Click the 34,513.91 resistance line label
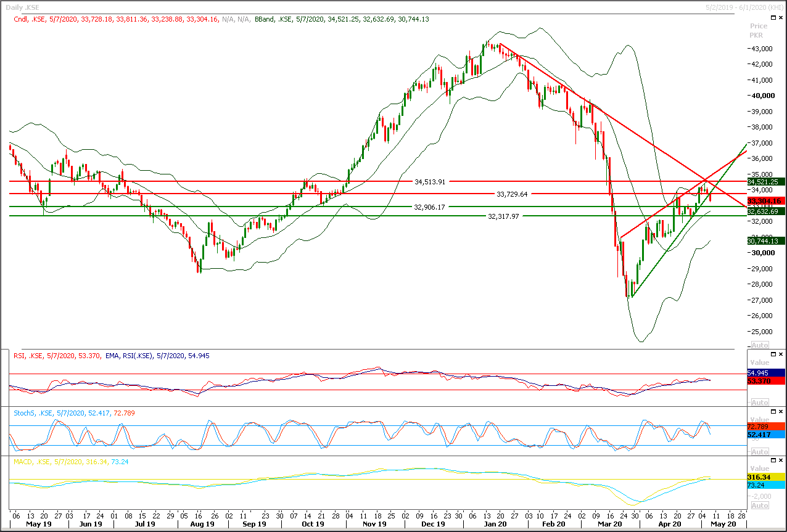 tap(430, 182)
